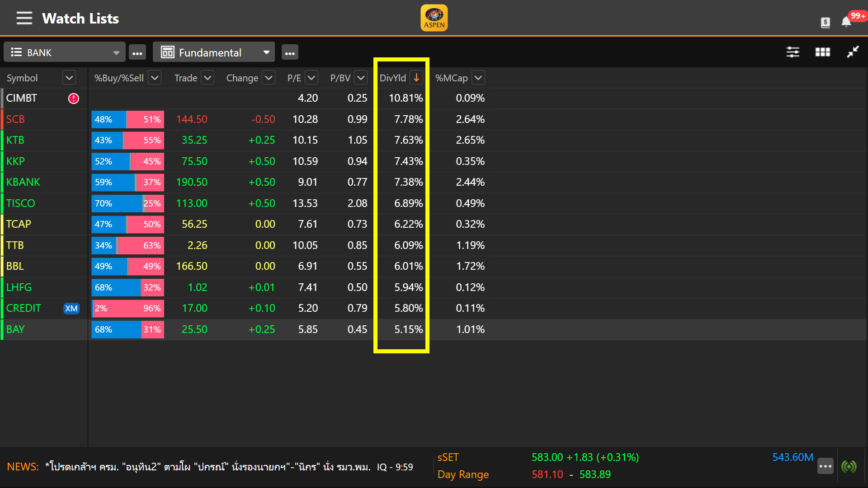Expand the BANK watchlist dropdown
This screenshot has height=488, width=868.
[116, 53]
